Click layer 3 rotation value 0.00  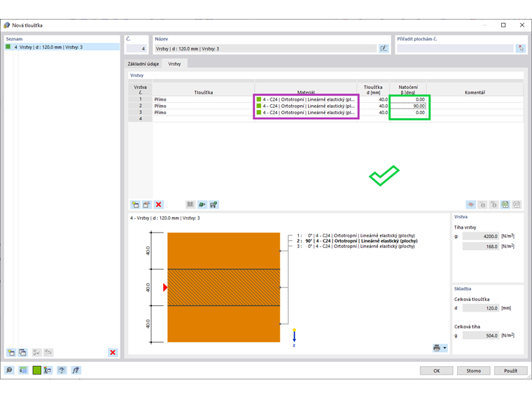click(408, 112)
